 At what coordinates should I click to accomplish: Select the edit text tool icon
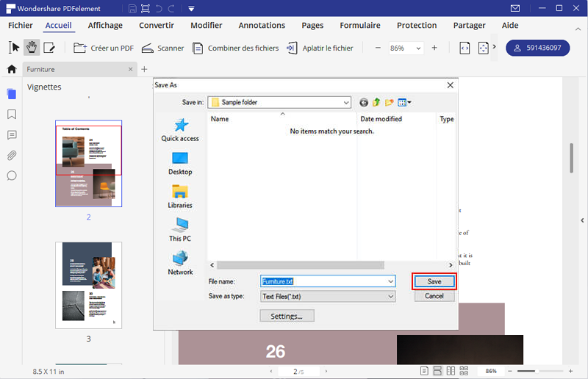coord(49,48)
